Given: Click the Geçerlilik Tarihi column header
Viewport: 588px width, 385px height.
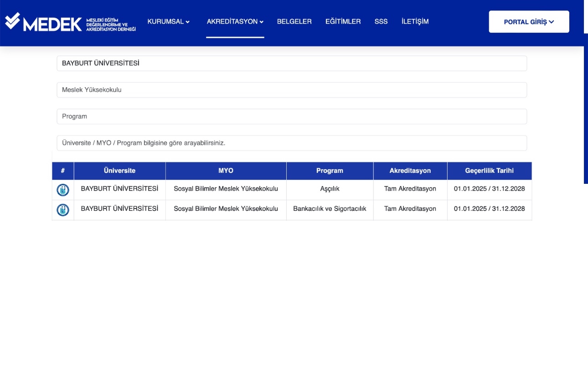Looking at the screenshot, I should [x=489, y=171].
